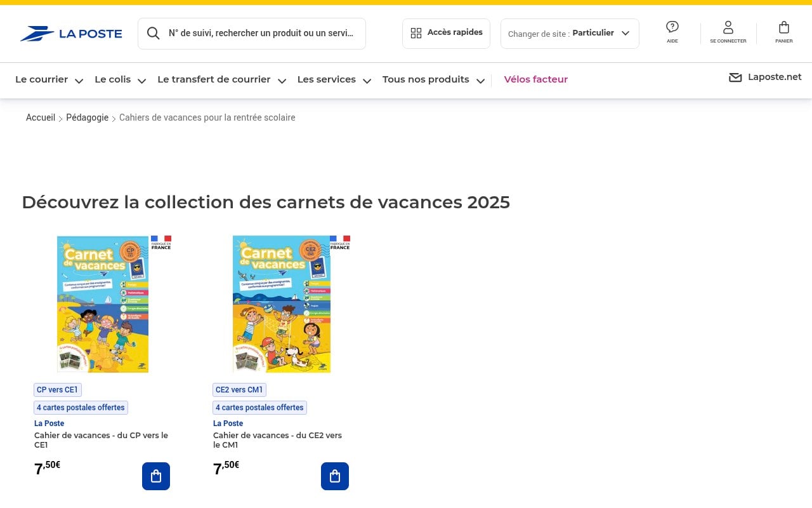
Task: Open the Panier shopping bag
Action: 783,27
